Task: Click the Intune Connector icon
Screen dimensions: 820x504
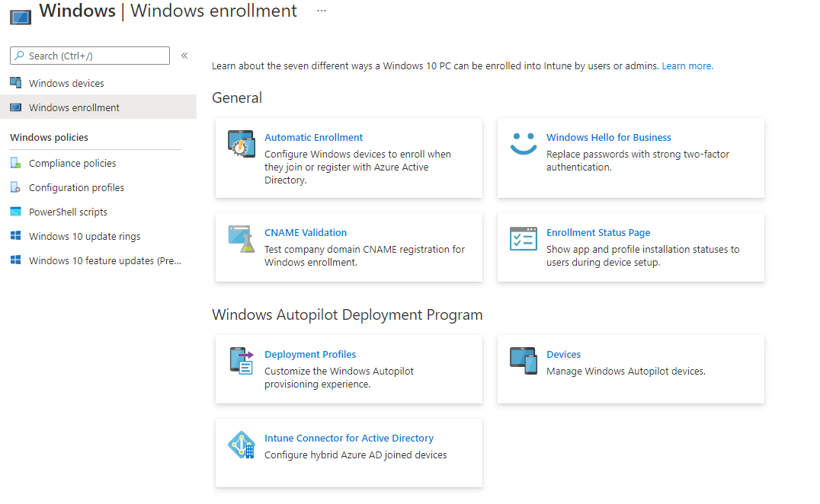Action: click(242, 445)
